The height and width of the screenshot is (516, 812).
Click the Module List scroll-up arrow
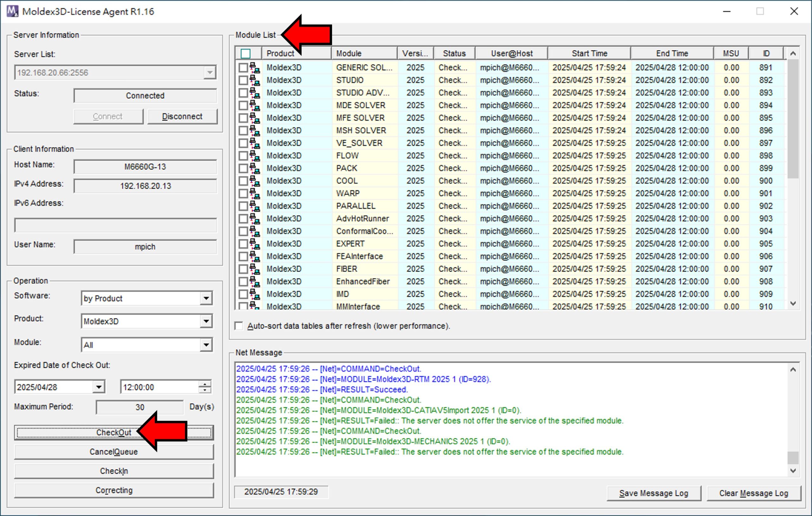click(x=793, y=54)
